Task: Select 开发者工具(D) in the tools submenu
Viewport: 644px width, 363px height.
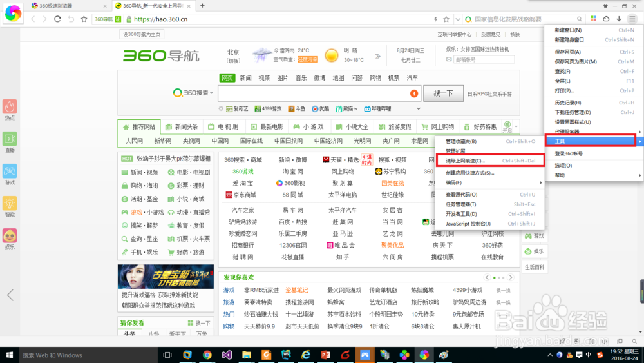Action: click(x=490, y=214)
